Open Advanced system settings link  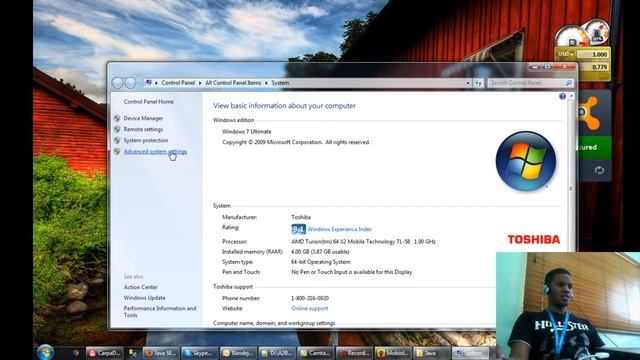pyautogui.click(x=155, y=151)
